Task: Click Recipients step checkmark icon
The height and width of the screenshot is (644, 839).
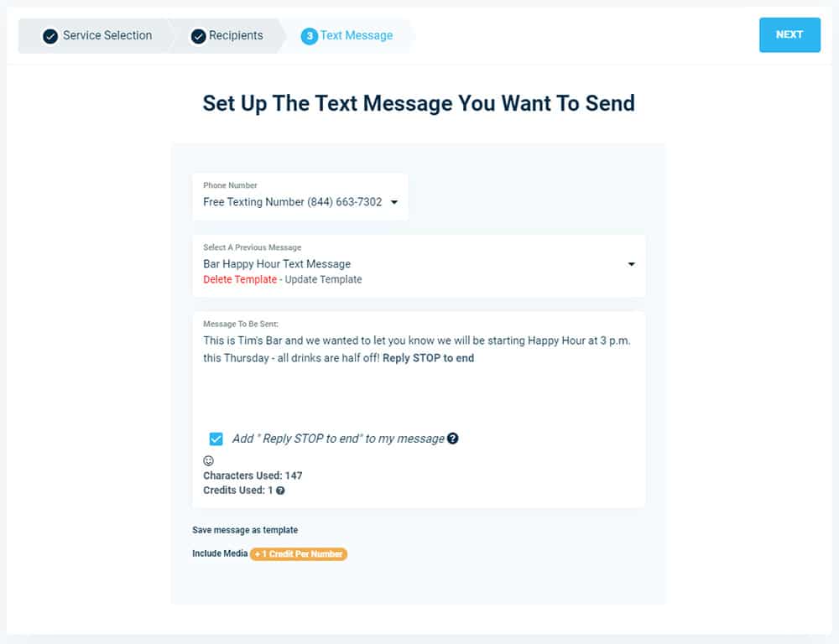Action: pos(199,36)
